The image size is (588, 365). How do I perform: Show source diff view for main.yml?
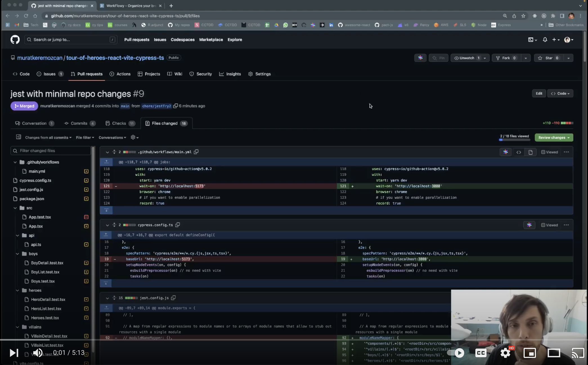pos(519,152)
